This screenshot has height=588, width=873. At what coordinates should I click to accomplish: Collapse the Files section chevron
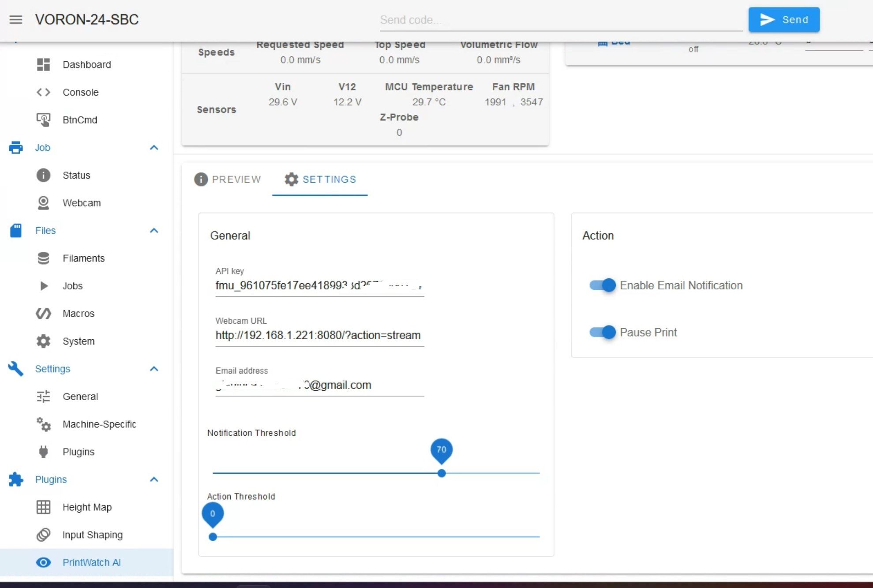point(154,230)
